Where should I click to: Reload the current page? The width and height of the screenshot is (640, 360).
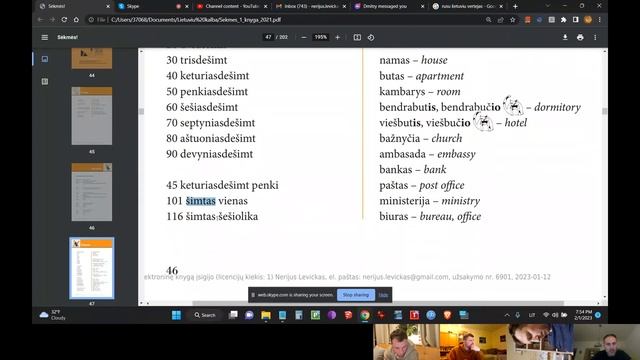[x=64, y=20]
